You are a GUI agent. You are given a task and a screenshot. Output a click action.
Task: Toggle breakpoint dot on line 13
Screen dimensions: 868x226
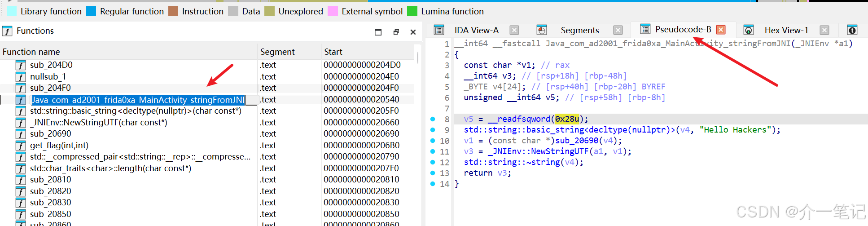tap(433, 173)
